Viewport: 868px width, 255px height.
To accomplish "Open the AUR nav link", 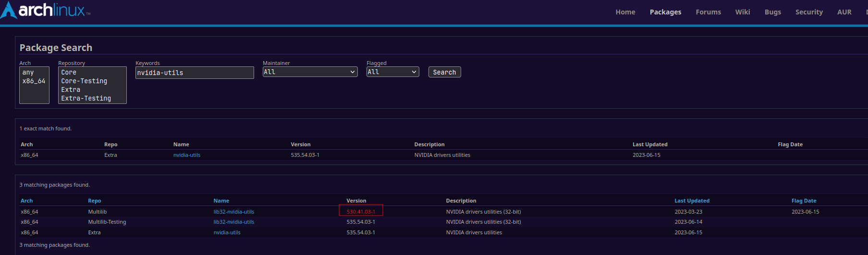I will (x=844, y=12).
